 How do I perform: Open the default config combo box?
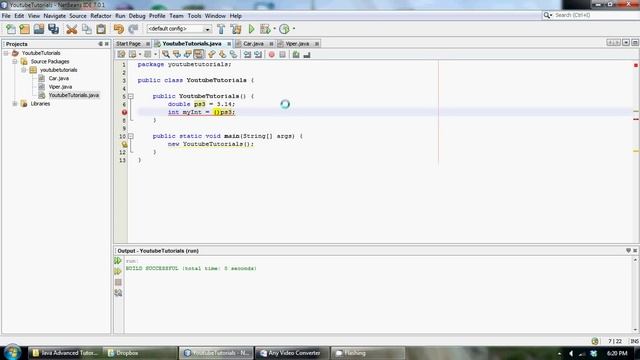coord(179,29)
